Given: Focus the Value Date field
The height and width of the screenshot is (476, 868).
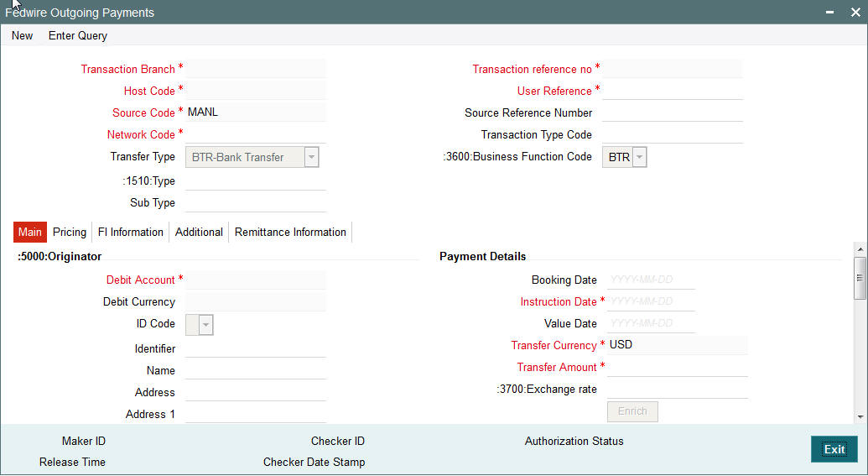Looking at the screenshot, I should [651, 323].
